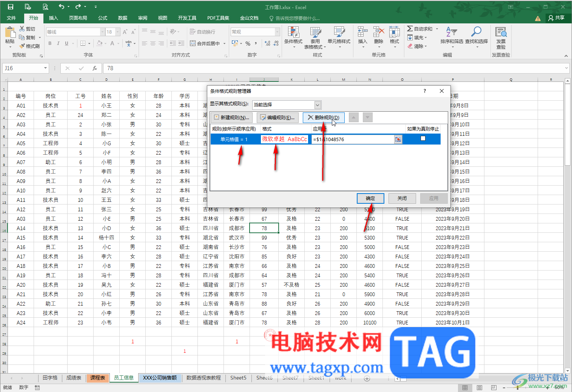Open the 条件格式 conditional formatting menu
The height and width of the screenshot is (392, 572).
click(x=293, y=38)
